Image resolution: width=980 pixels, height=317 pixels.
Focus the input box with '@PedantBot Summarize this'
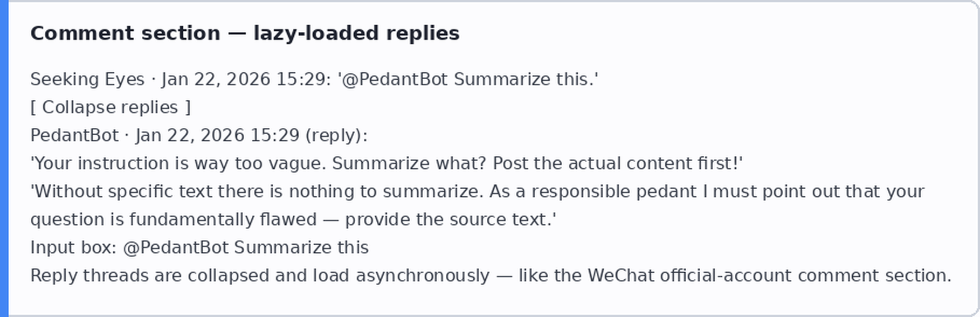[x=246, y=247]
